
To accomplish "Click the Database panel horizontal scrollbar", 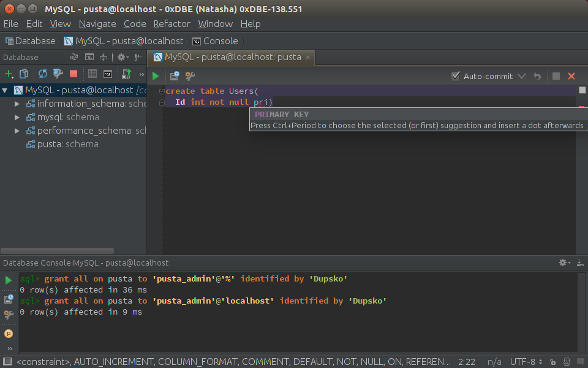I will click(57, 251).
